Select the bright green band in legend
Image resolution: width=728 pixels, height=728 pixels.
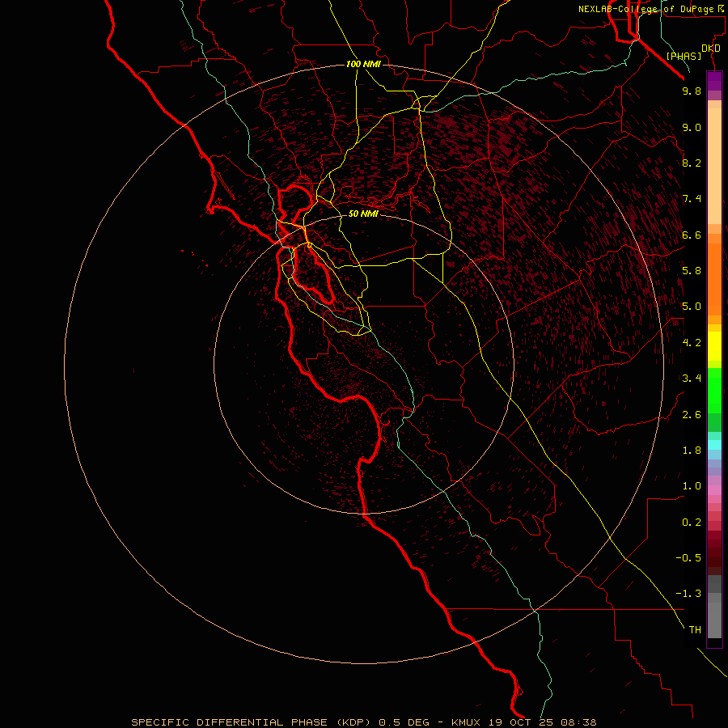[x=714, y=389]
